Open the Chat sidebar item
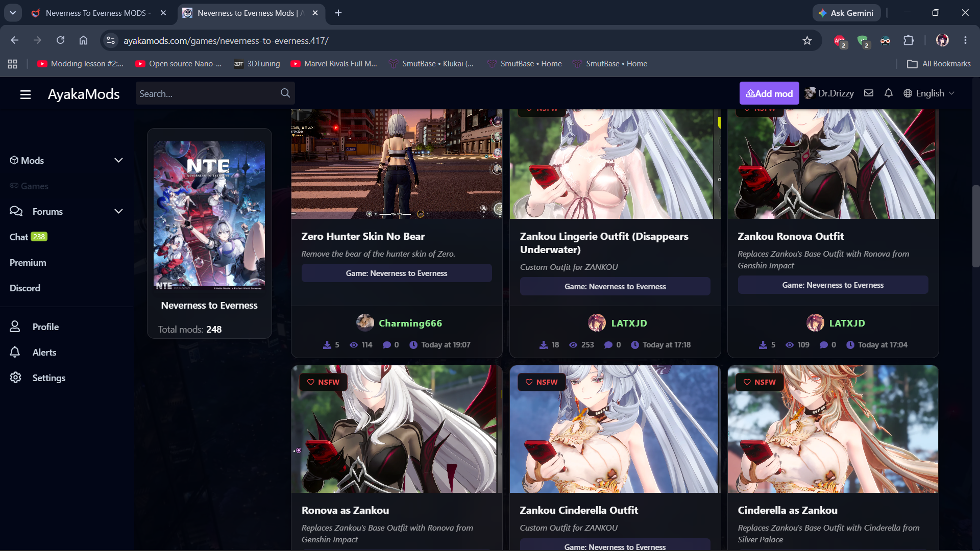This screenshot has height=551, width=980. 29,237
